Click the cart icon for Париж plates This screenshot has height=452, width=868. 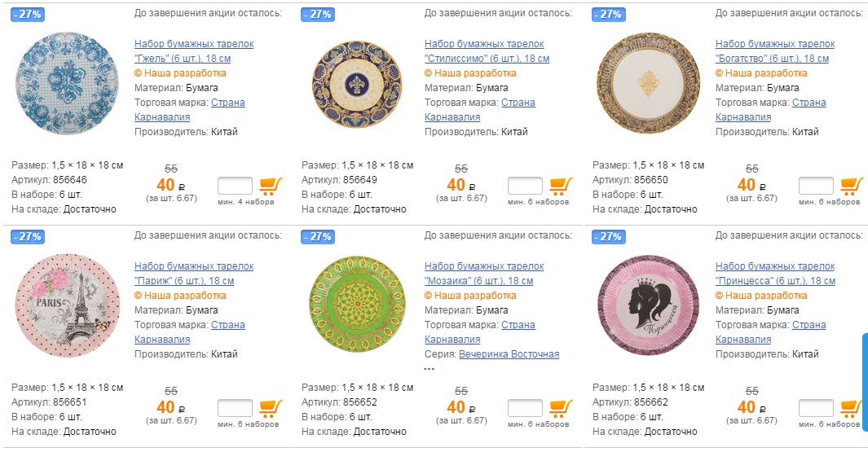click(271, 408)
